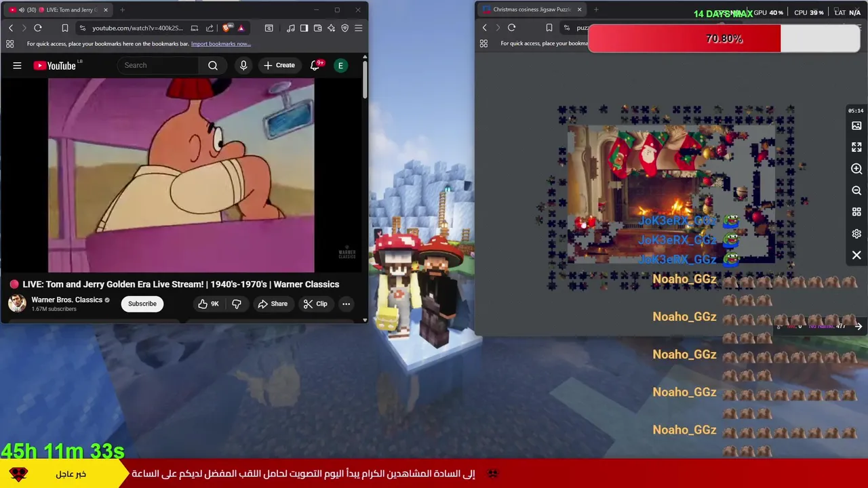This screenshot has width=868, height=488.
Task: Click the YouTube search magnifier button
Action: (x=213, y=65)
